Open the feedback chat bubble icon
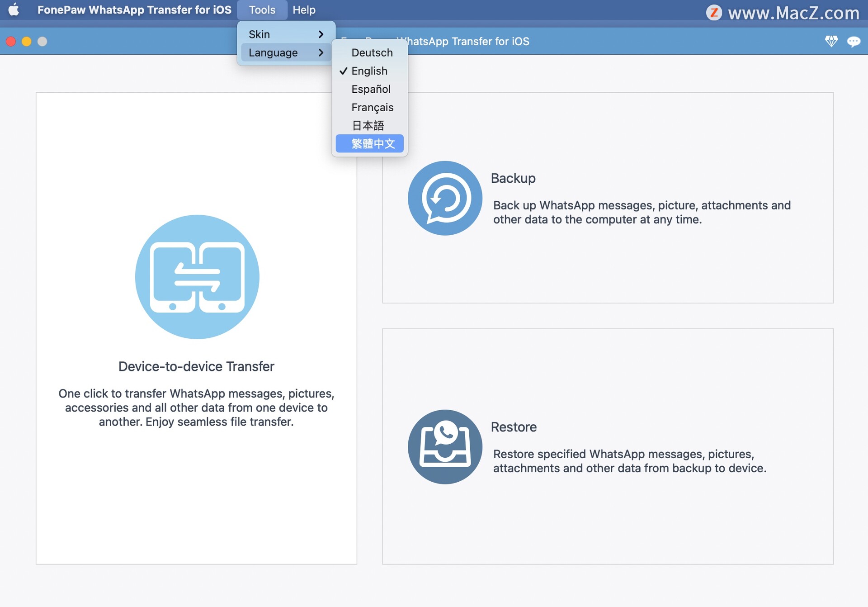This screenshot has width=868, height=607. [854, 42]
